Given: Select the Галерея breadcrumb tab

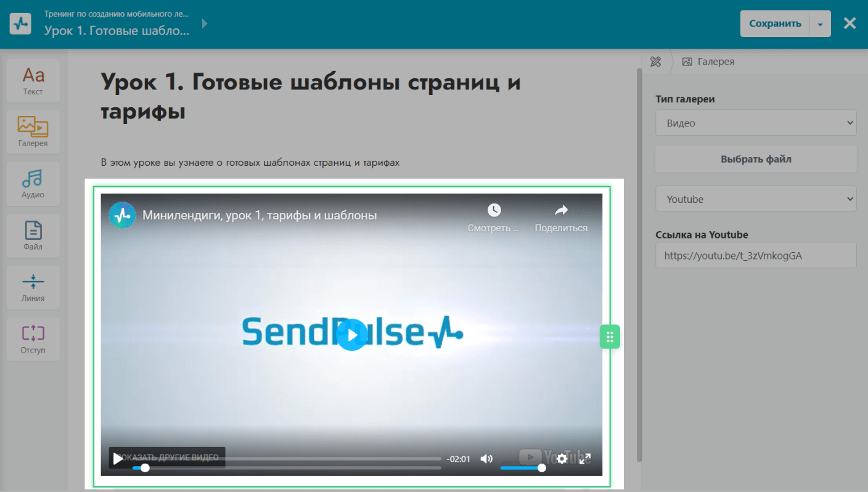Looking at the screenshot, I should coord(709,62).
